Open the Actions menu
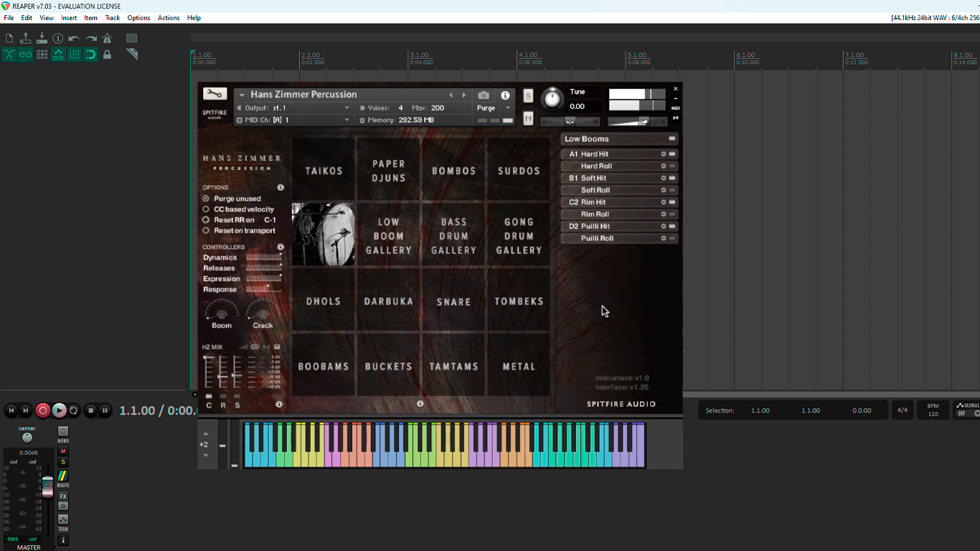Image resolution: width=980 pixels, height=551 pixels. [169, 18]
